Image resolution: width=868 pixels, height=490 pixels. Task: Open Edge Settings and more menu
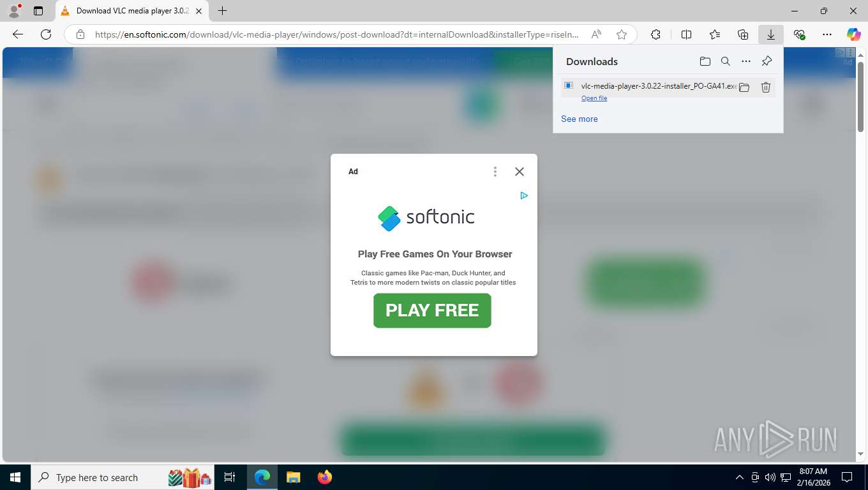[827, 34]
